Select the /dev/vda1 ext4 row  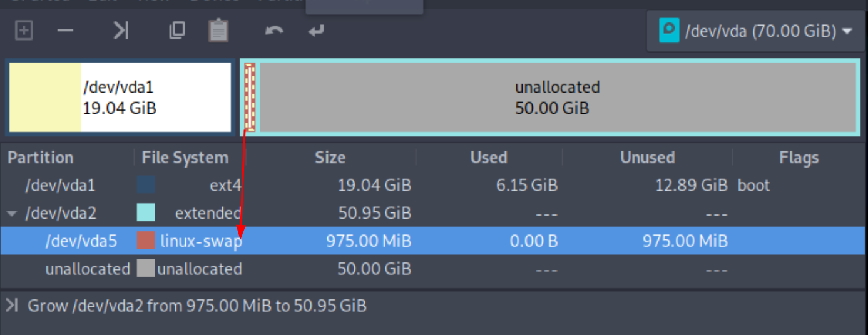coord(434,186)
